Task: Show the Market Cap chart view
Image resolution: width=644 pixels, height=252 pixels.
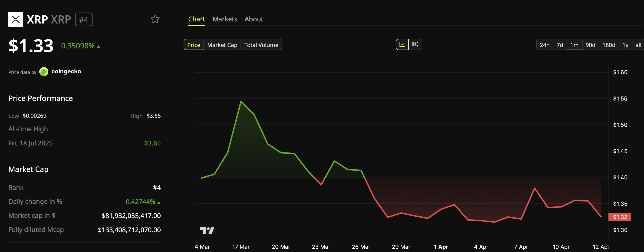Action: coord(222,44)
